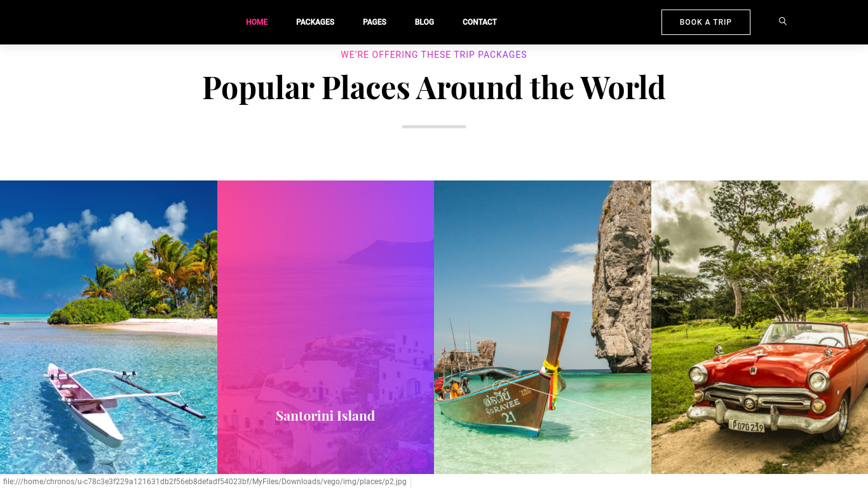Open the search magnifier icon
Image resolution: width=868 pixels, height=488 pixels.
[x=783, y=22]
